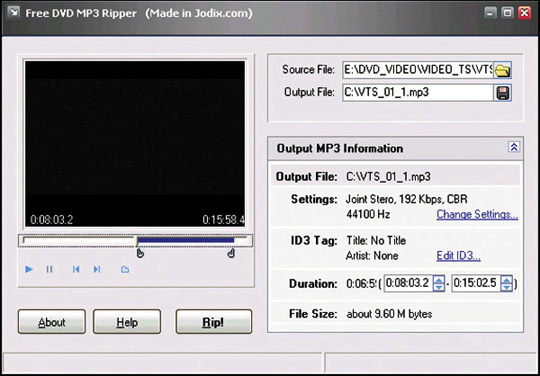Image resolution: width=540 pixels, height=376 pixels.
Task: Increase end time with the up arrow
Action: [506, 280]
